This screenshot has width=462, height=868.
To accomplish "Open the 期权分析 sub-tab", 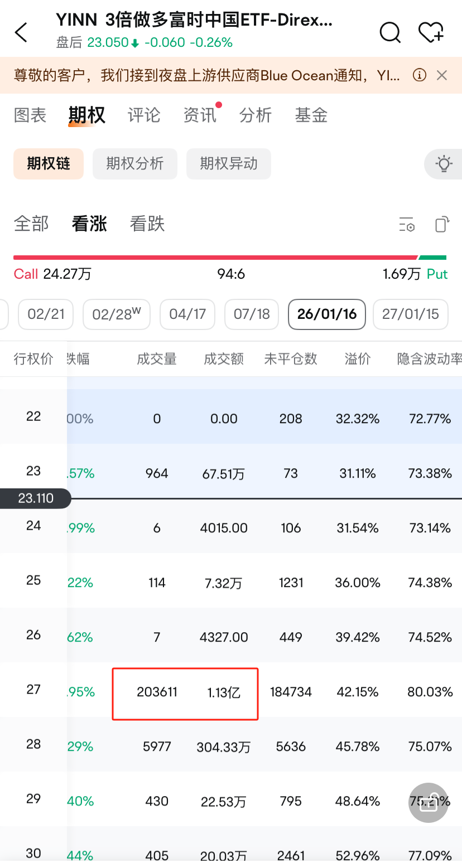I will point(135,164).
